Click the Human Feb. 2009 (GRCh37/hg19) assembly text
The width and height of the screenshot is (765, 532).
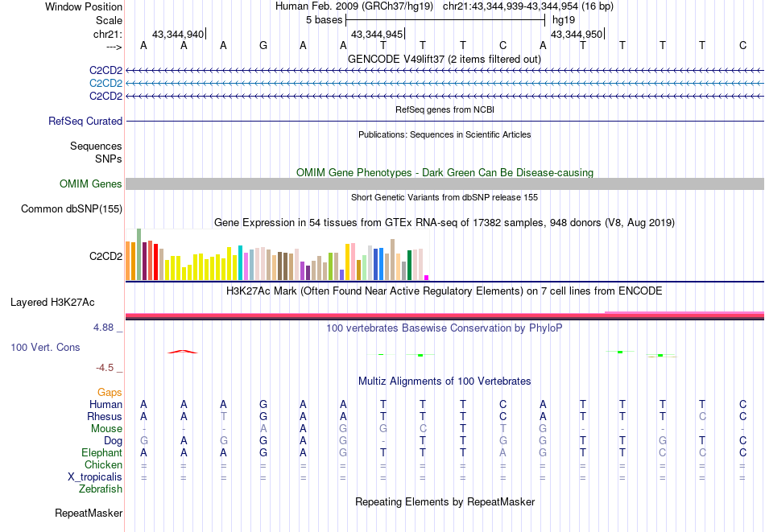pos(354,6)
